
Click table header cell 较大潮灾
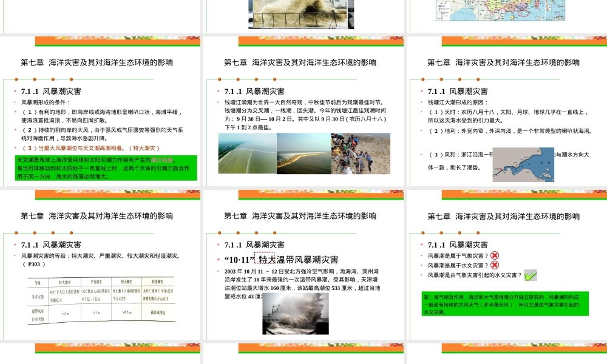126,282
